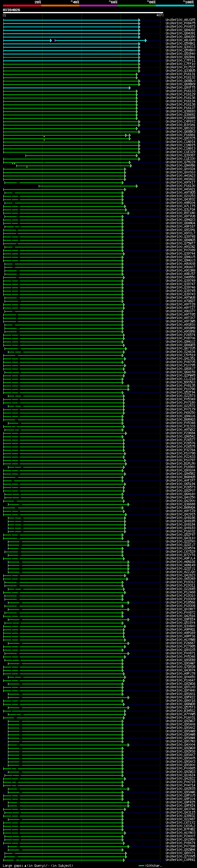Open hit UniRef100_P00873
The width and height of the screenshot is (197, 868).
click(180, 26)
